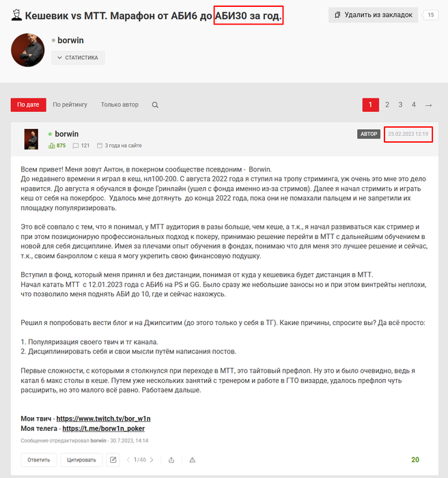The height and width of the screenshot is (478, 448).
Task: Filter posts with Только автор
Action: [120, 104]
